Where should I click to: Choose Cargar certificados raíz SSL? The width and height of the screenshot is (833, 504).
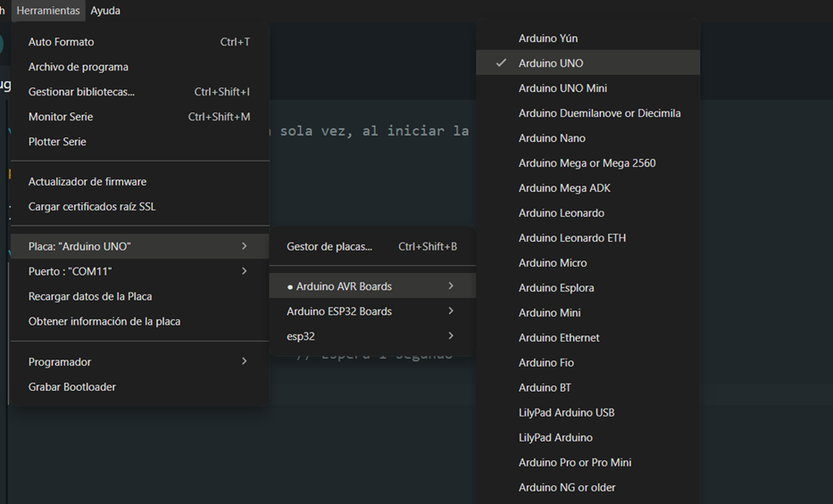click(139, 206)
